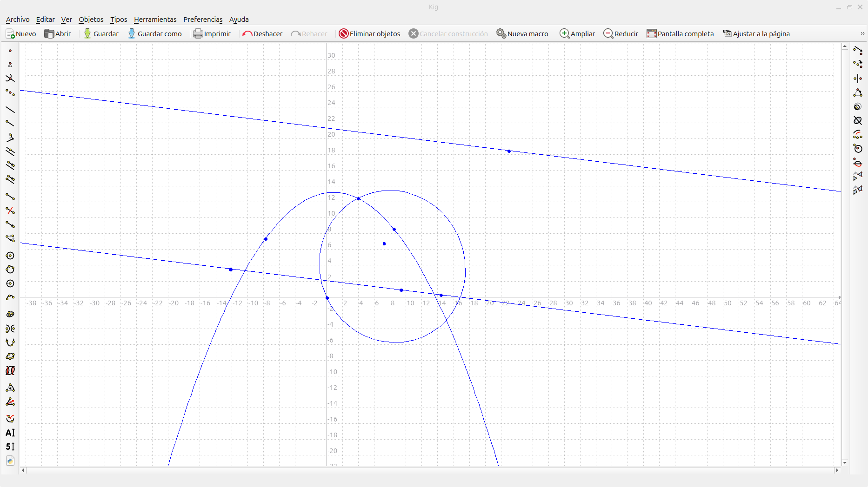The image size is (868, 487).
Task: Open the Herramientas menu
Action: (155, 20)
